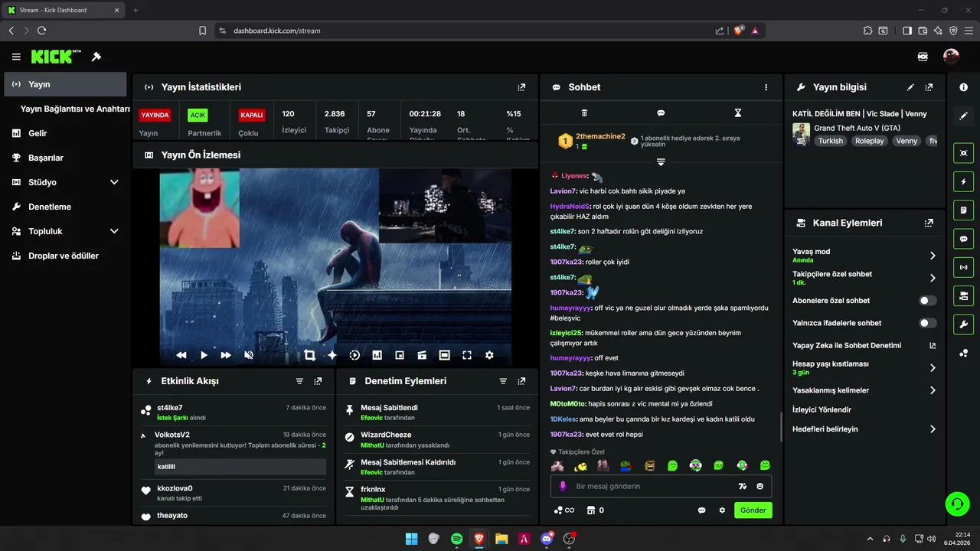Toggle theater mode in preview player
The height and width of the screenshot is (551, 980).
coord(444,355)
